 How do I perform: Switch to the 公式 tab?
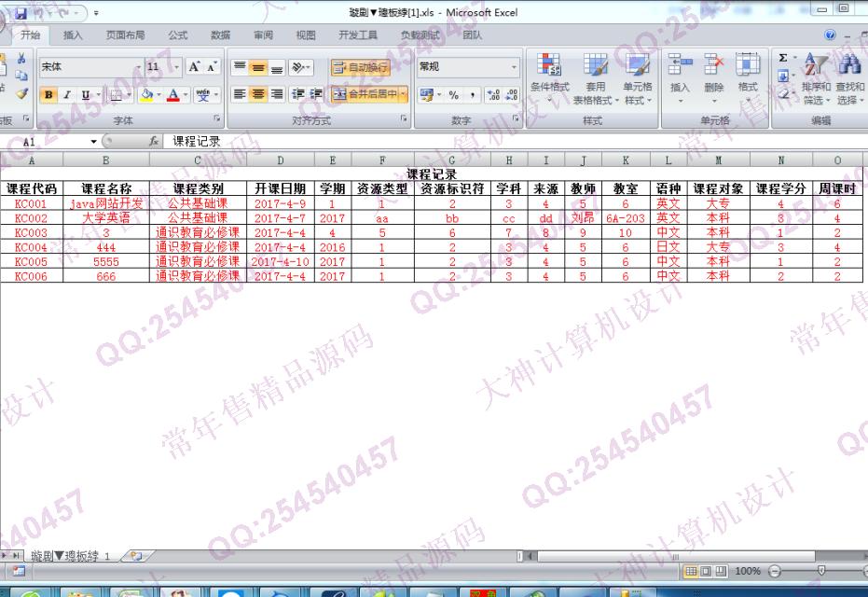[x=178, y=35]
